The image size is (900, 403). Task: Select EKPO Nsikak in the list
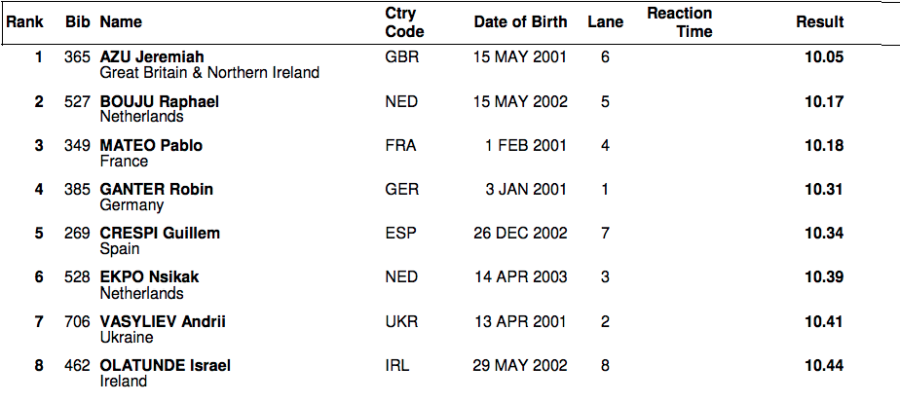[x=149, y=278]
